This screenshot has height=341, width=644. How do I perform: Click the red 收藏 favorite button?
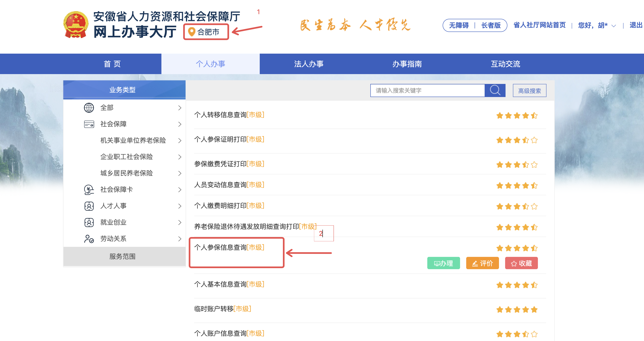click(x=521, y=263)
